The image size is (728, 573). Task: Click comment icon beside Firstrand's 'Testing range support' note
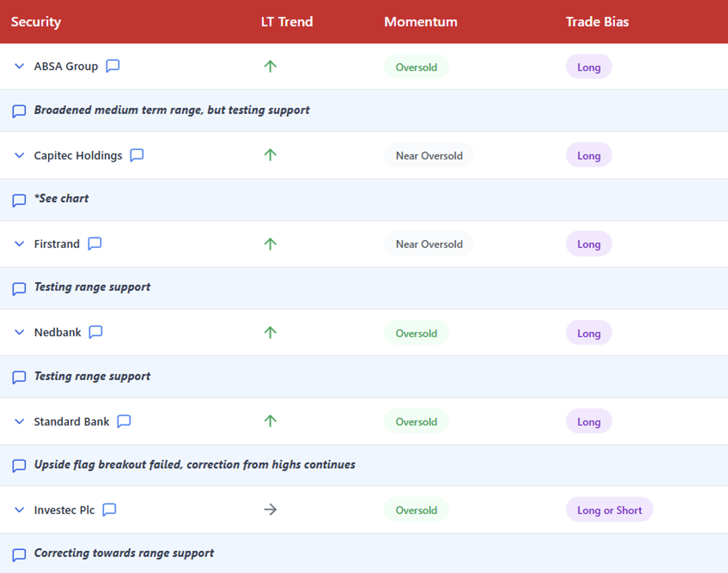(x=19, y=289)
